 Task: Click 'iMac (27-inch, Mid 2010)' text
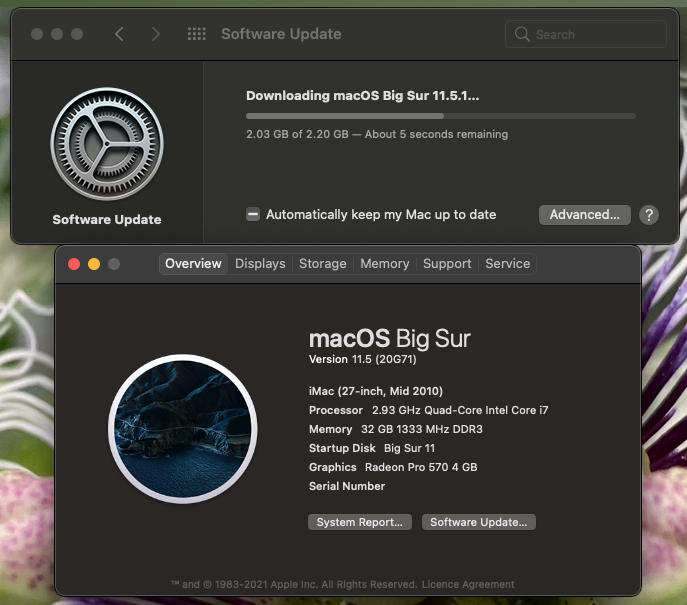[x=376, y=391]
